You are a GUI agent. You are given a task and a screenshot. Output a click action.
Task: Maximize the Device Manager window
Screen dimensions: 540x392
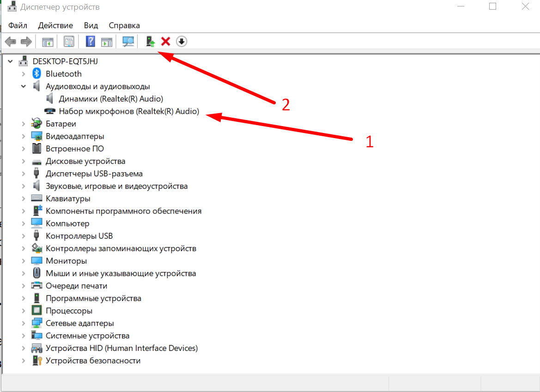[492, 6]
